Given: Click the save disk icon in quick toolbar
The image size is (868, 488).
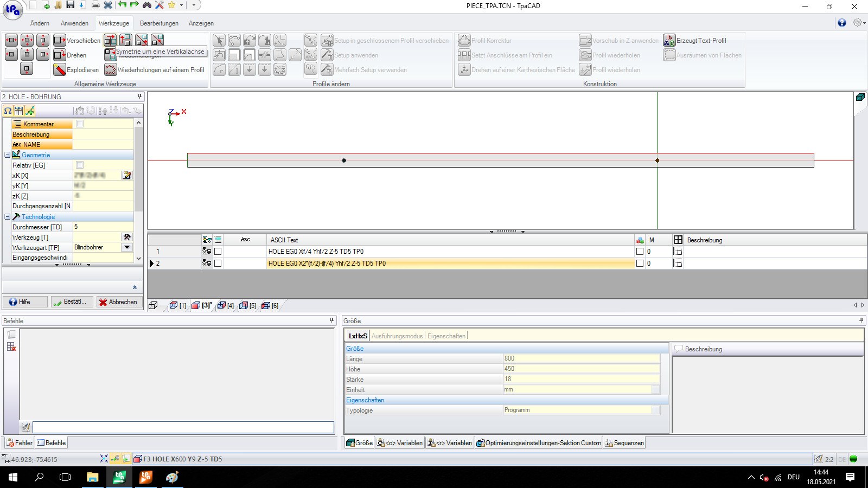Looking at the screenshot, I should pos(70,5).
